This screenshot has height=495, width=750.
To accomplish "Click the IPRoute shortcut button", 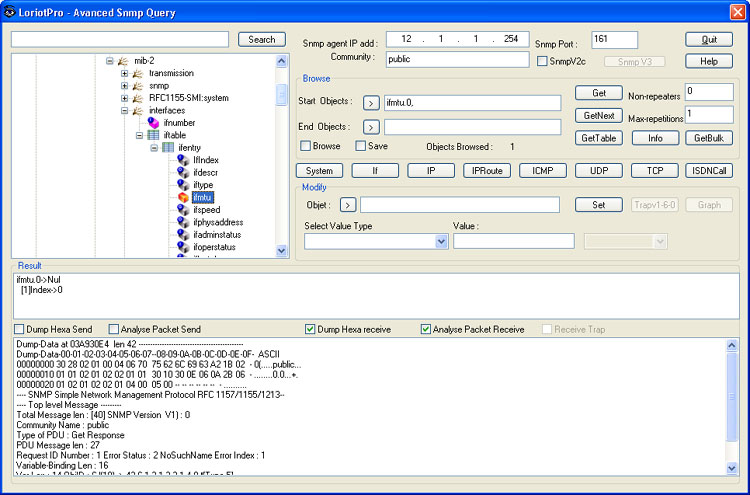I will click(x=487, y=171).
